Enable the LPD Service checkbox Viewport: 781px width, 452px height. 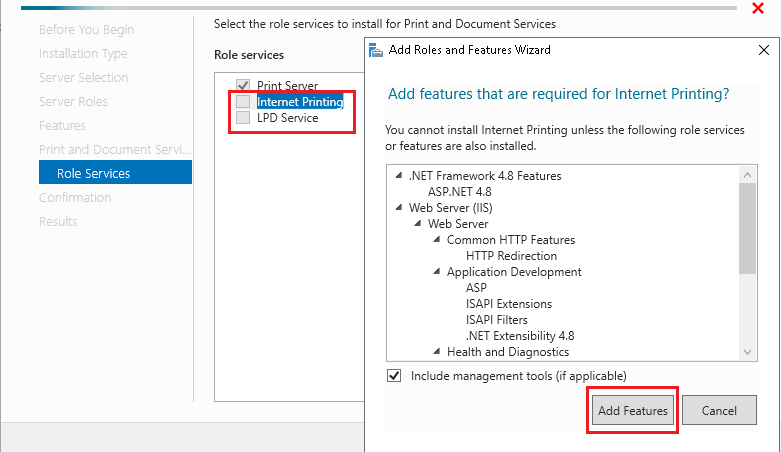click(x=243, y=118)
